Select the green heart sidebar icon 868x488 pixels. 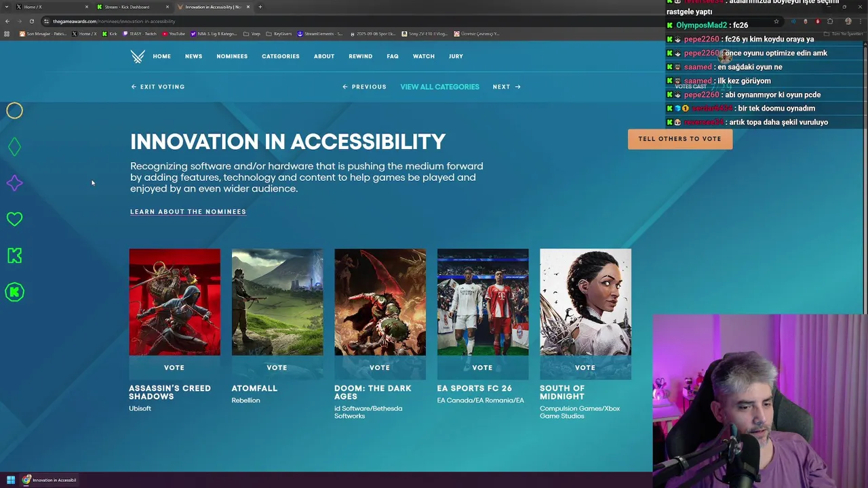[x=14, y=219]
